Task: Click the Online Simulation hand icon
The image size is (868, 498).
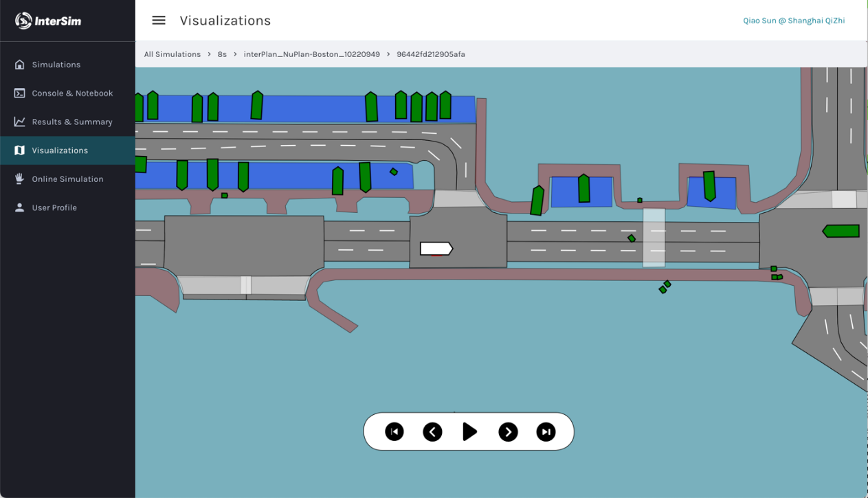Action: click(x=19, y=179)
